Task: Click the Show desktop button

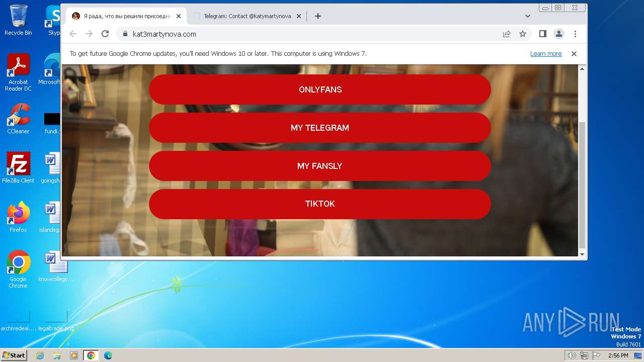Action: pyautogui.click(x=638, y=355)
